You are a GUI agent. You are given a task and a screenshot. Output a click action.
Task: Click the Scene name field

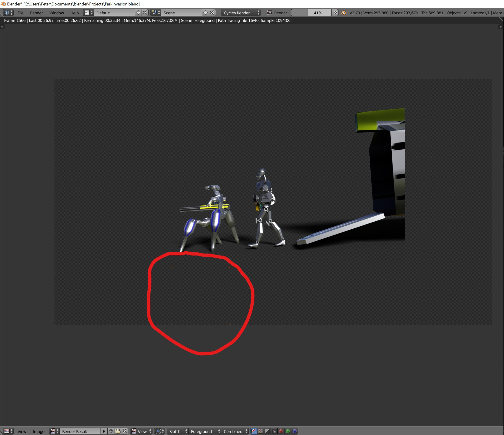click(x=181, y=13)
